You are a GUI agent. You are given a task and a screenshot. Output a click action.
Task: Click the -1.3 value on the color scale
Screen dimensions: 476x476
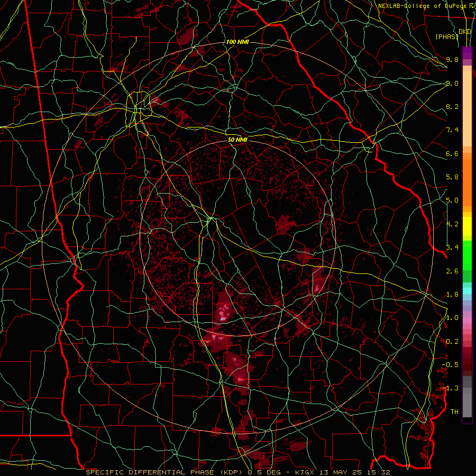pyautogui.click(x=450, y=388)
